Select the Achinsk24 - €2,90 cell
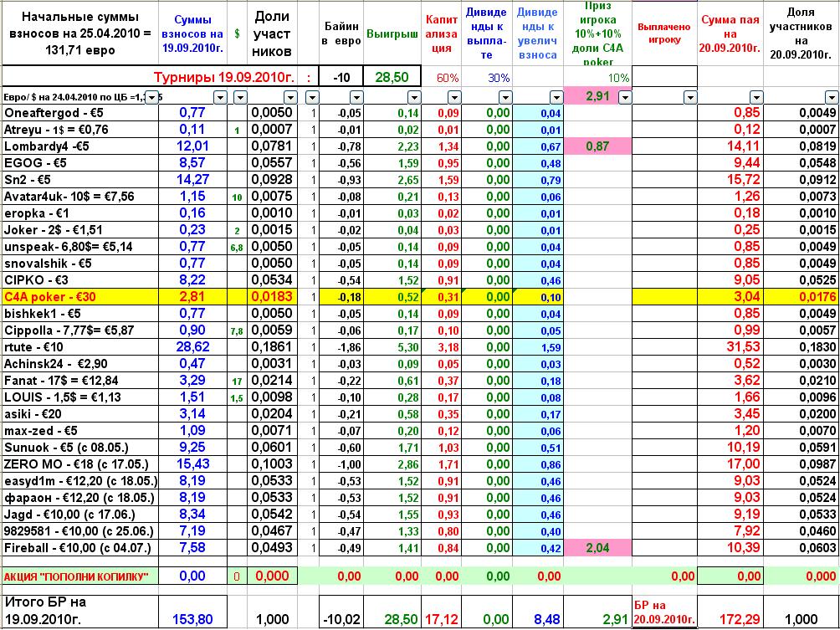This screenshot has height=630, width=840. point(80,364)
